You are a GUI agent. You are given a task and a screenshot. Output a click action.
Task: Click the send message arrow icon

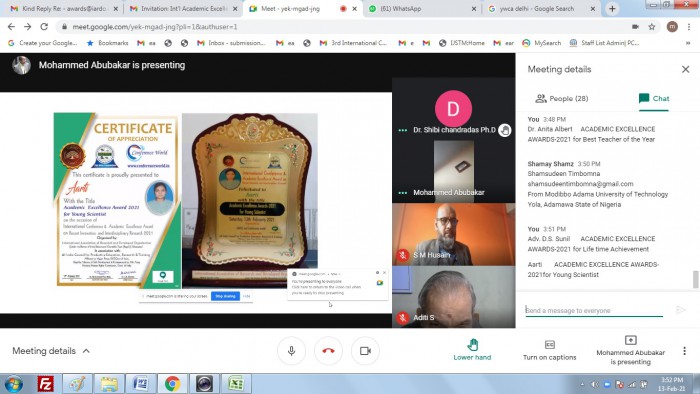(680, 310)
